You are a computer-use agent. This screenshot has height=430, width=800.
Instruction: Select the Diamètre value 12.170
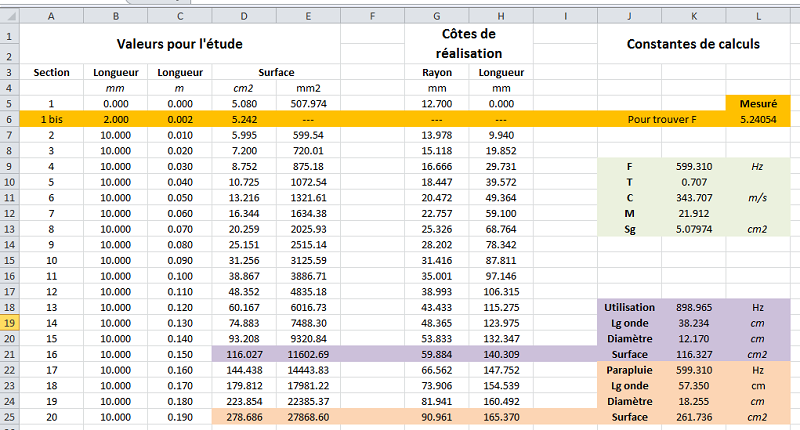pos(694,339)
